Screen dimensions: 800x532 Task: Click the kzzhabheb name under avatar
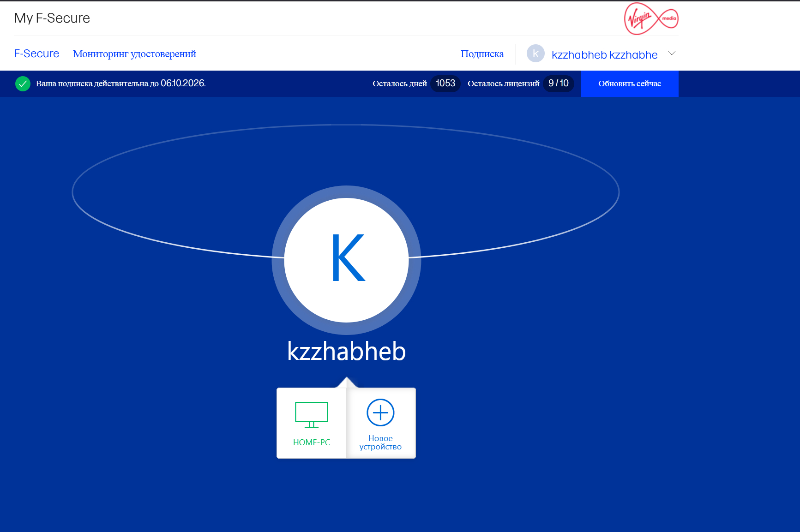(346, 352)
